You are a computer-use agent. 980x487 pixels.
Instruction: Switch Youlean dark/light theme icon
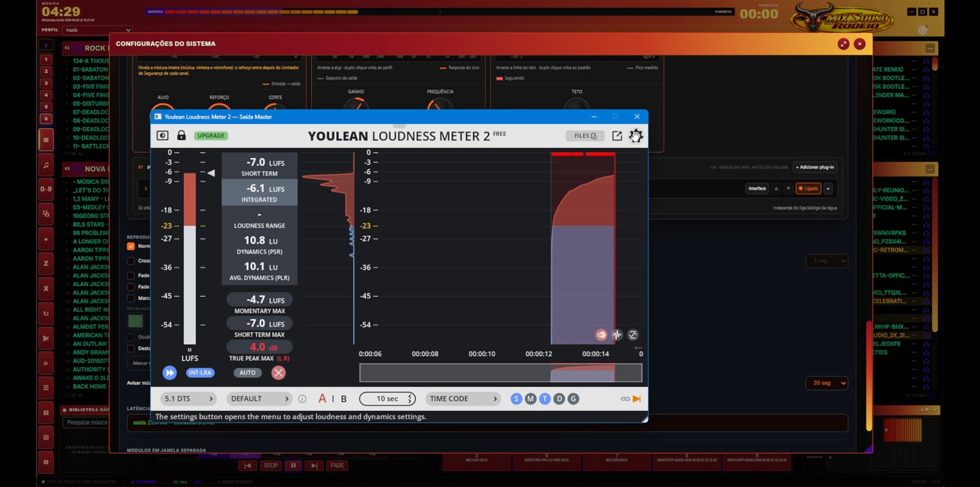163,135
